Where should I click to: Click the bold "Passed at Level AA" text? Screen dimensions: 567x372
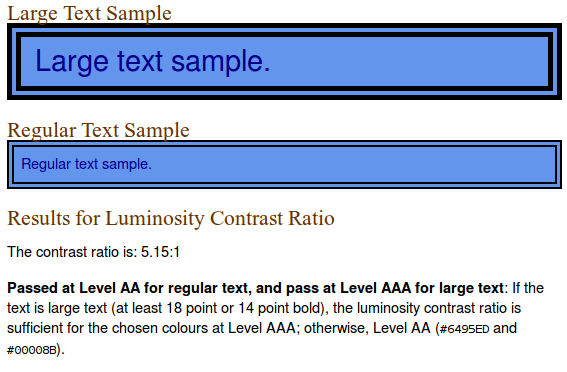tap(73, 288)
